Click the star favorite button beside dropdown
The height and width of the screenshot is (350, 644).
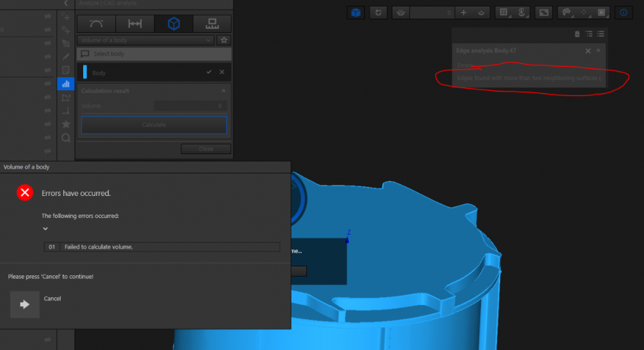tap(224, 40)
